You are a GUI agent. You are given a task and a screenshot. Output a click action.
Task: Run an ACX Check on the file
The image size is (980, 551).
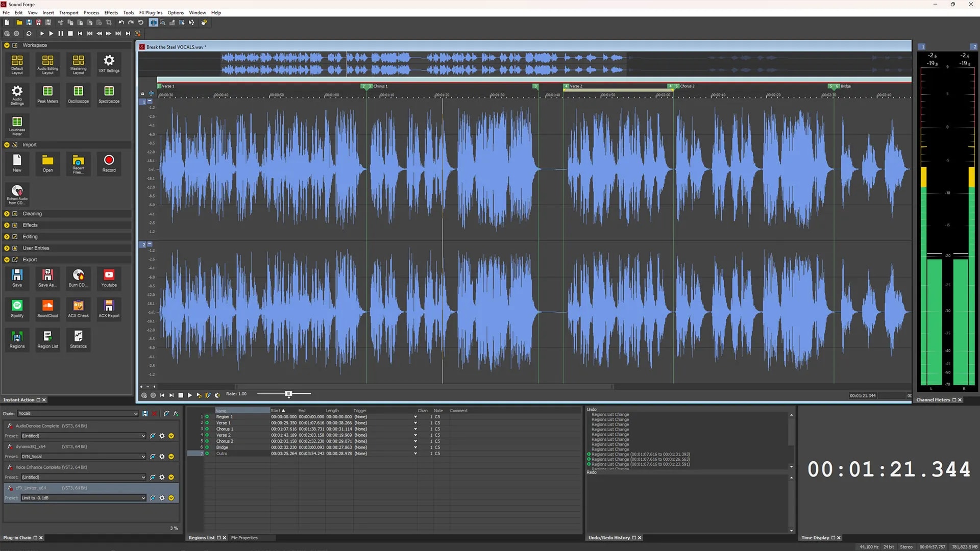78,309
